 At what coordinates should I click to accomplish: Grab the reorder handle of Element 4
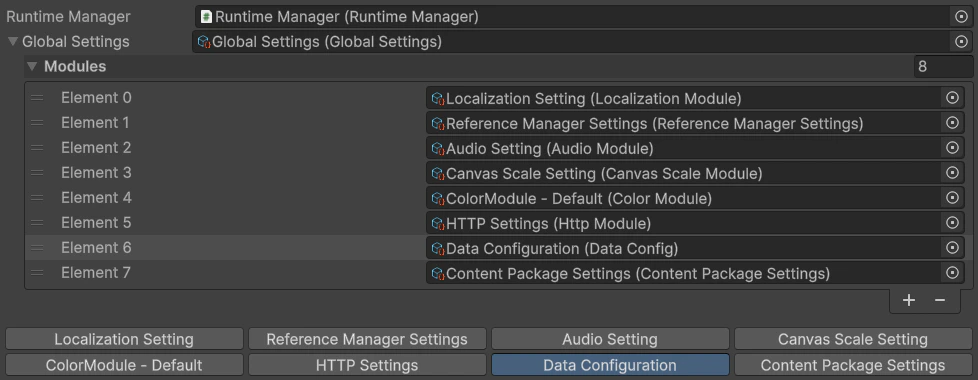pos(37,198)
